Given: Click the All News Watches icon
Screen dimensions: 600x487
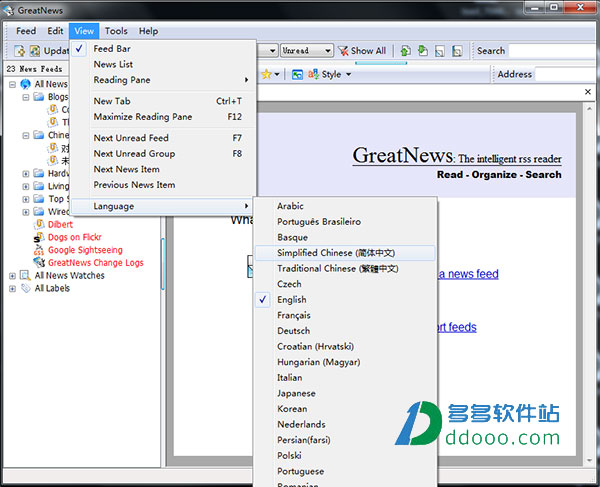Looking at the screenshot, I should (25, 275).
